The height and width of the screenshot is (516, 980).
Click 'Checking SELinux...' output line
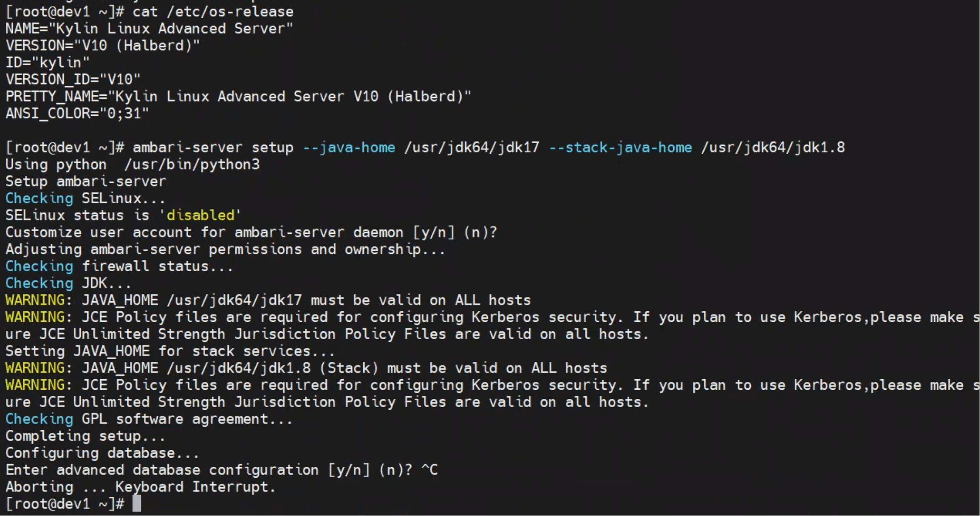[85, 198]
